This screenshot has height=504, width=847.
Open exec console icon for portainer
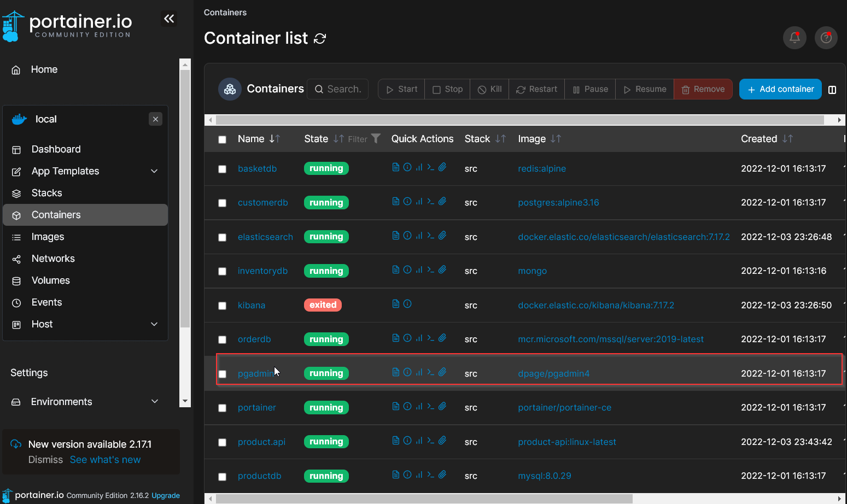coord(430,406)
